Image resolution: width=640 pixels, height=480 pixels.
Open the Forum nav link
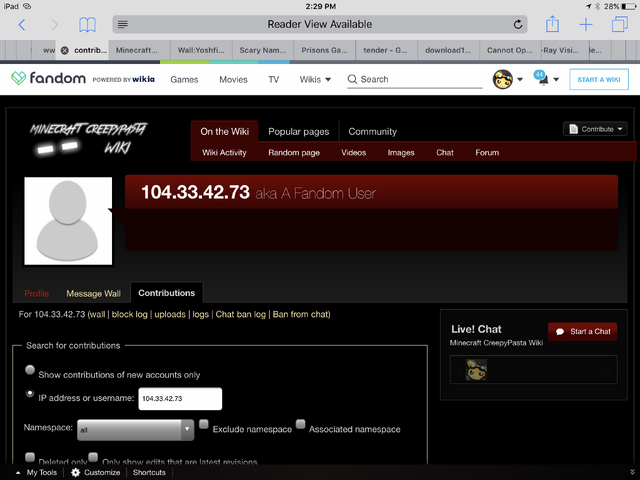coord(487,153)
